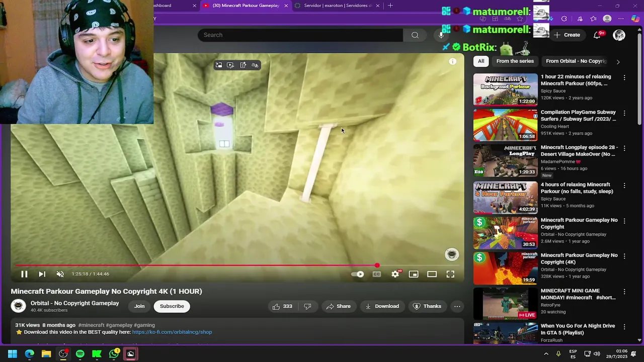
Task: Open YouTube notifications bell
Action: point(597,35)
